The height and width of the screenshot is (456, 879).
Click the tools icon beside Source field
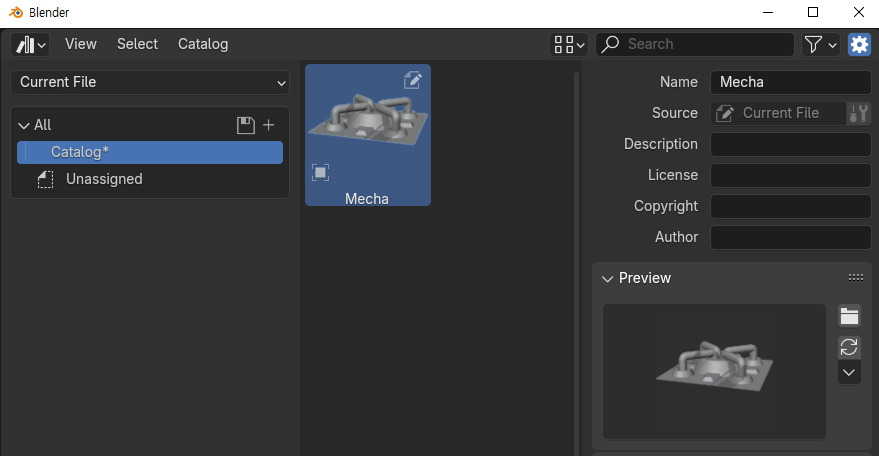click(x=858, y=113)
